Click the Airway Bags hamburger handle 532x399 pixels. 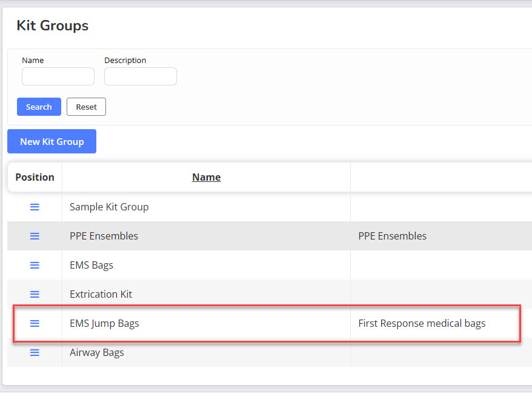pyautogui.click(x=35, y=352)
